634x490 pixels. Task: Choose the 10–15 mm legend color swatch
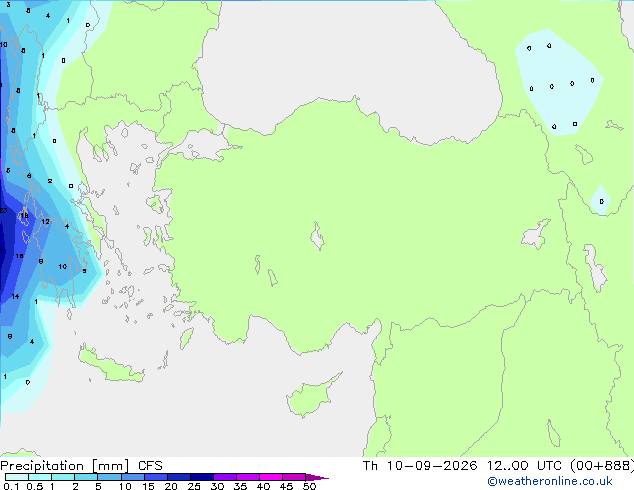point(132,477)
